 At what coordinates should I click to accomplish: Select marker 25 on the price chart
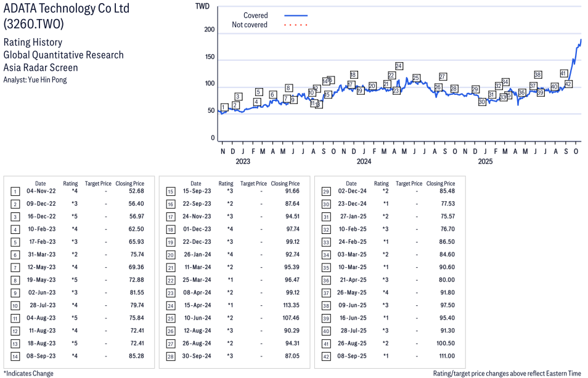pyautogui.click(x=416, y=78)
